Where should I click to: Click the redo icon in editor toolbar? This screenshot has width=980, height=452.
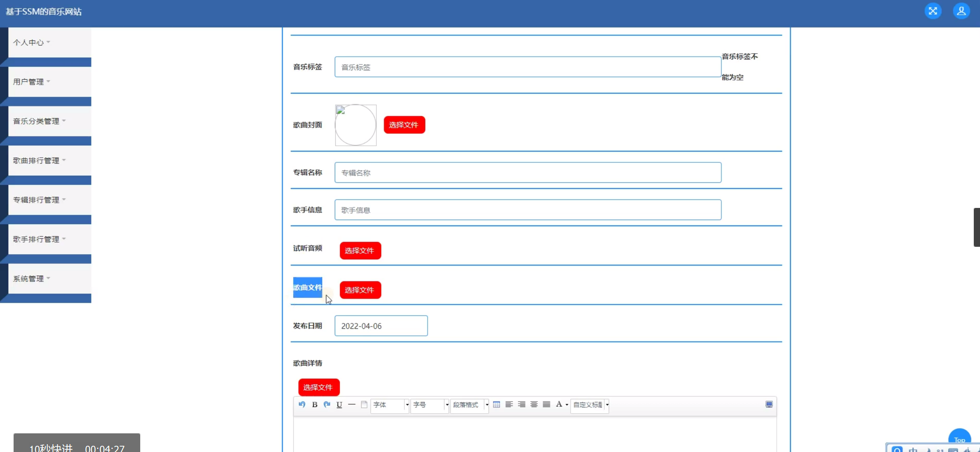327,405
